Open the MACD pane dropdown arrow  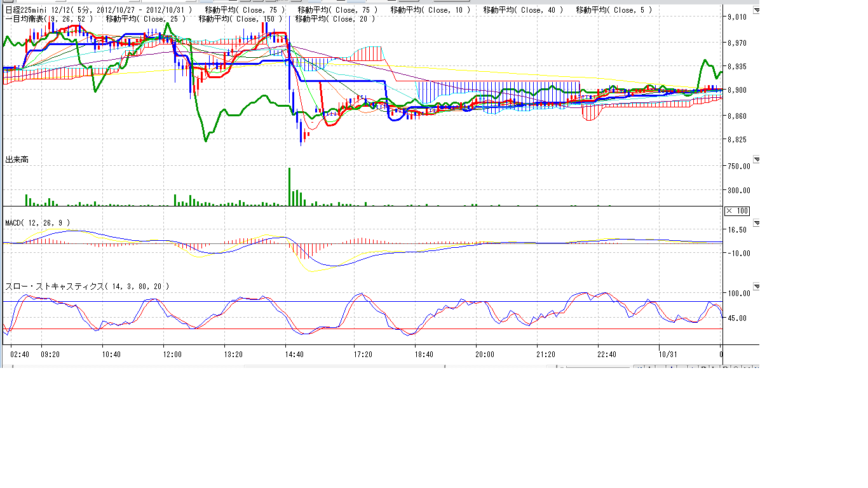pos(756,223)
